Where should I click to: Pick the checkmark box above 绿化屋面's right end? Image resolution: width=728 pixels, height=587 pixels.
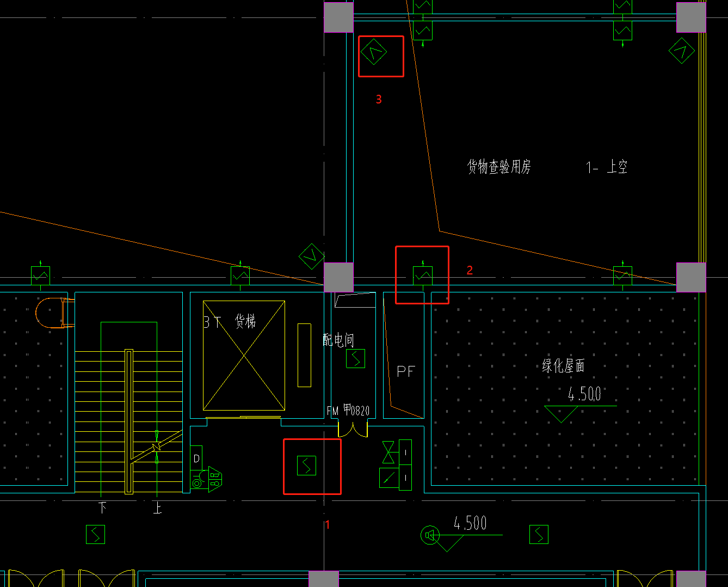coord(622,276)
